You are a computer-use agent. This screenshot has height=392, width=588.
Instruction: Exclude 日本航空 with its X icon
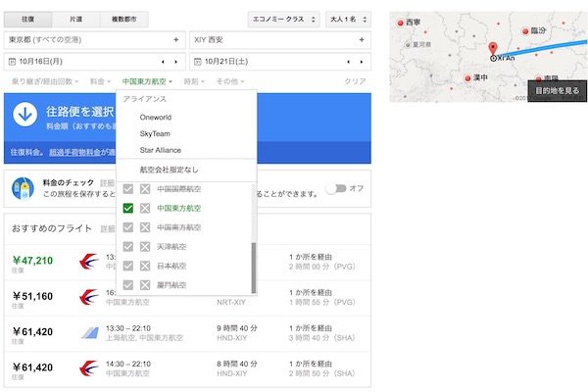pyautogui.click(x=145, y=266)
